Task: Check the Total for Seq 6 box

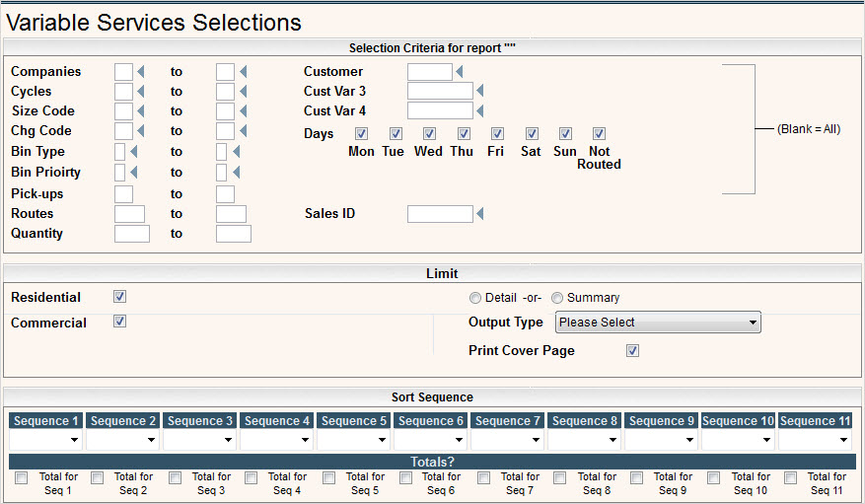Action: [x=405, y=477]
